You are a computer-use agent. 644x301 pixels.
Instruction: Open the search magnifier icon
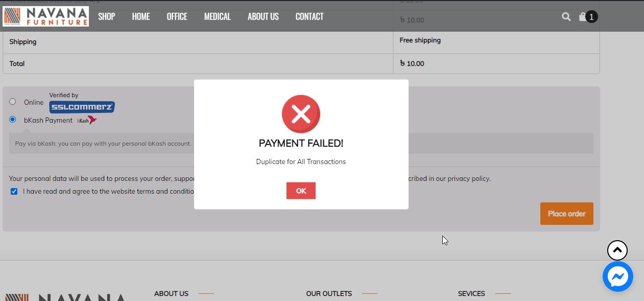pyautogui.click(x=566, y=17)
